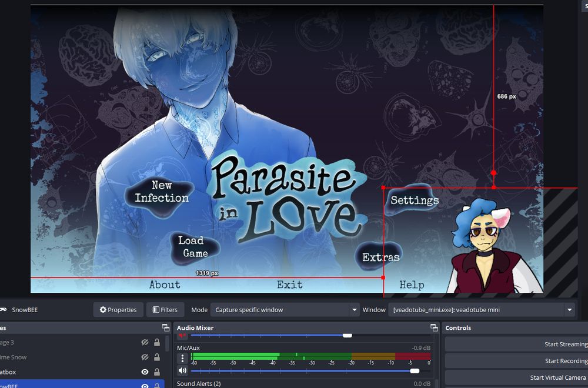Open the capture Mode dropdown
This screenshot has height=388, width=588.
285,310
